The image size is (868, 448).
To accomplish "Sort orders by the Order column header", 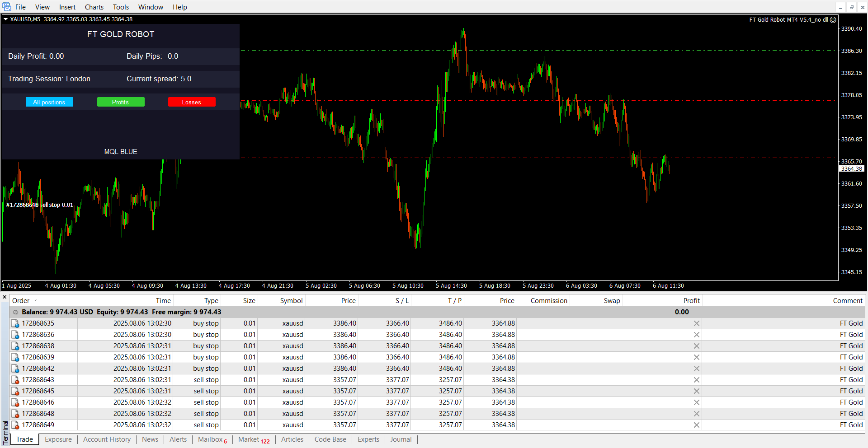I will pyautogui.click(x=21, y=301).
